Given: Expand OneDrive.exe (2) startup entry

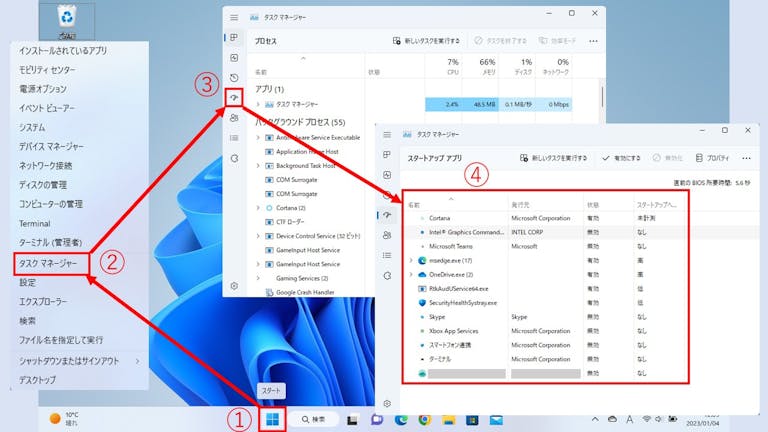Looking at the screenshot, I should (x=411, y=275).
